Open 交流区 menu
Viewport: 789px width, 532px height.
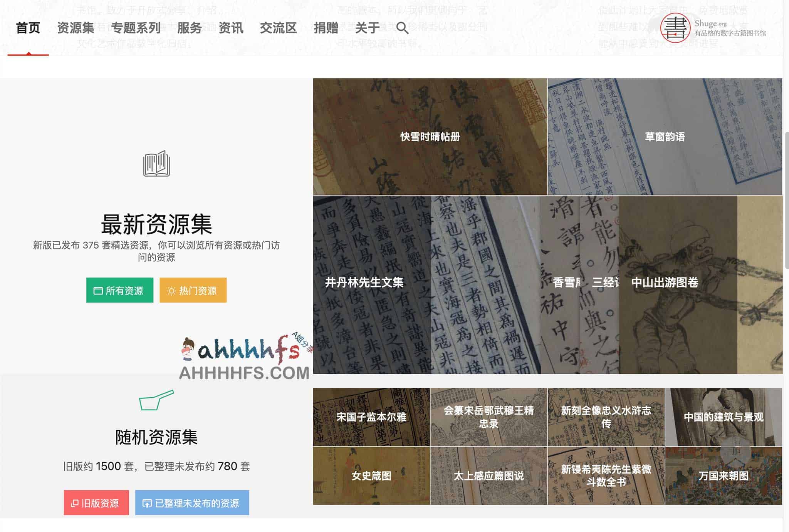[278, 28]
